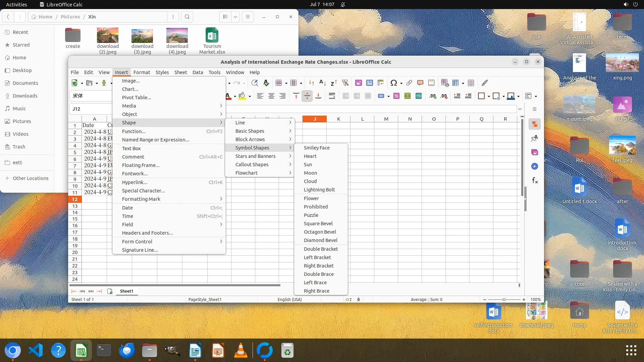Click the Sheet1 tab
Image resolution: width=644 pixels, height=362 pixels.
pyautogui.click(x=126, y=291)
